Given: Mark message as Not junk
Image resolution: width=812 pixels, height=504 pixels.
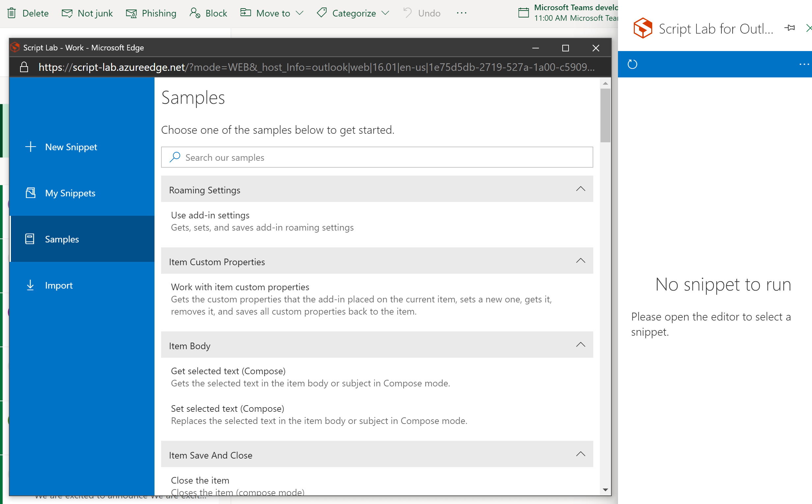Looking at the screenshot, I should (87, 13).
